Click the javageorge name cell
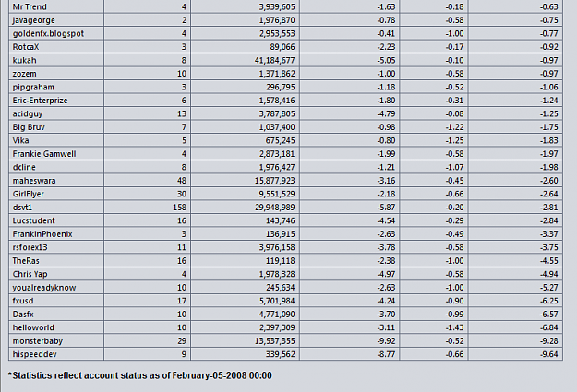577x392 pixels. click(x=33, y=20)
